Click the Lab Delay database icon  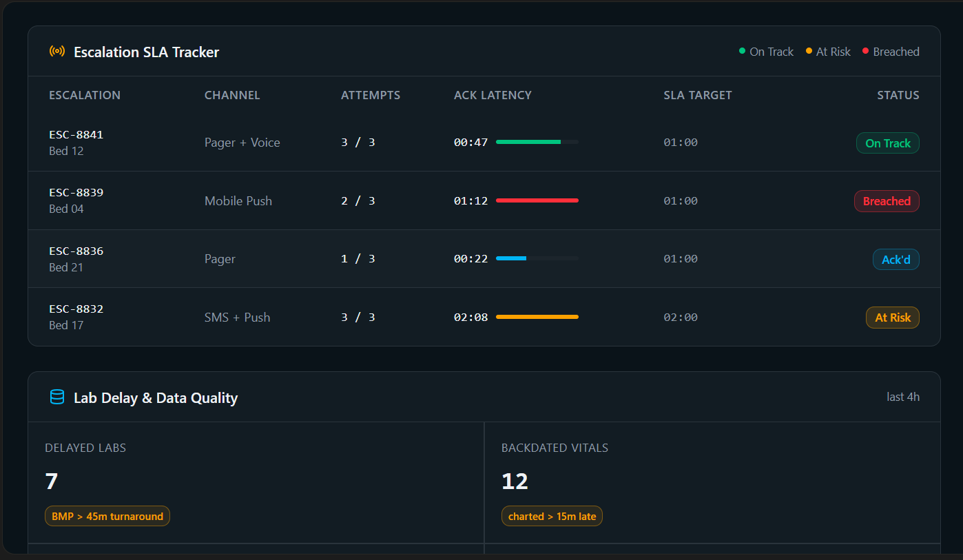(x=57, y=397)
